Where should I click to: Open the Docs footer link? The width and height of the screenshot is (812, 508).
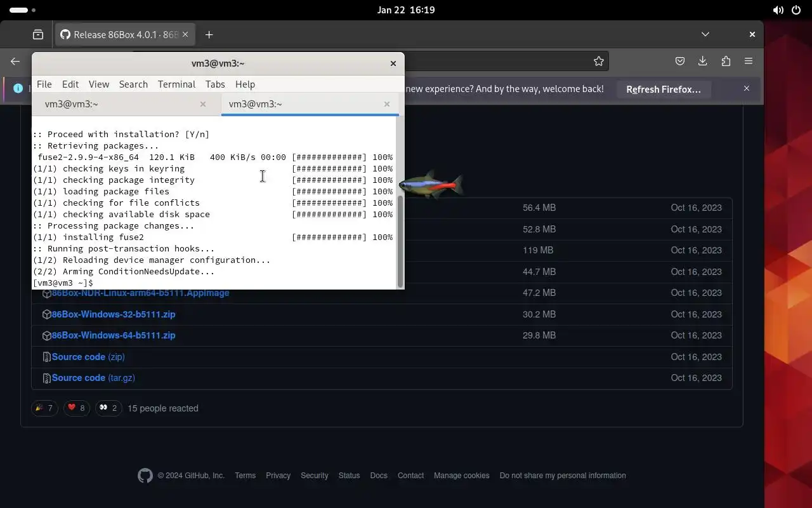point(379,476)
